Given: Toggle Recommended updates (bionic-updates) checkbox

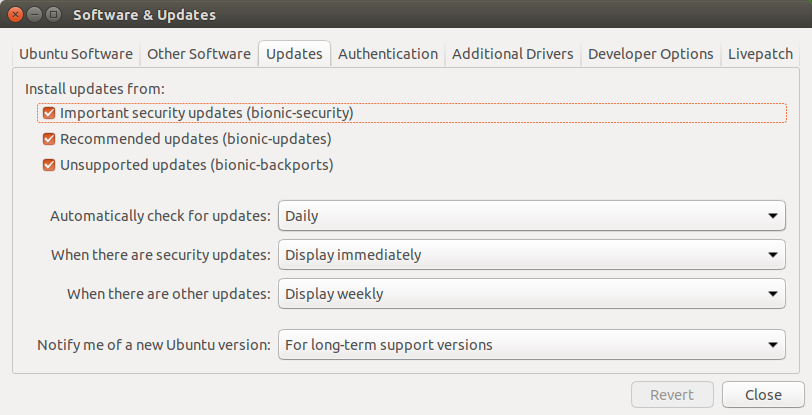Looking at the screenshot, I should pyautogui.click(x=49, y=139).
